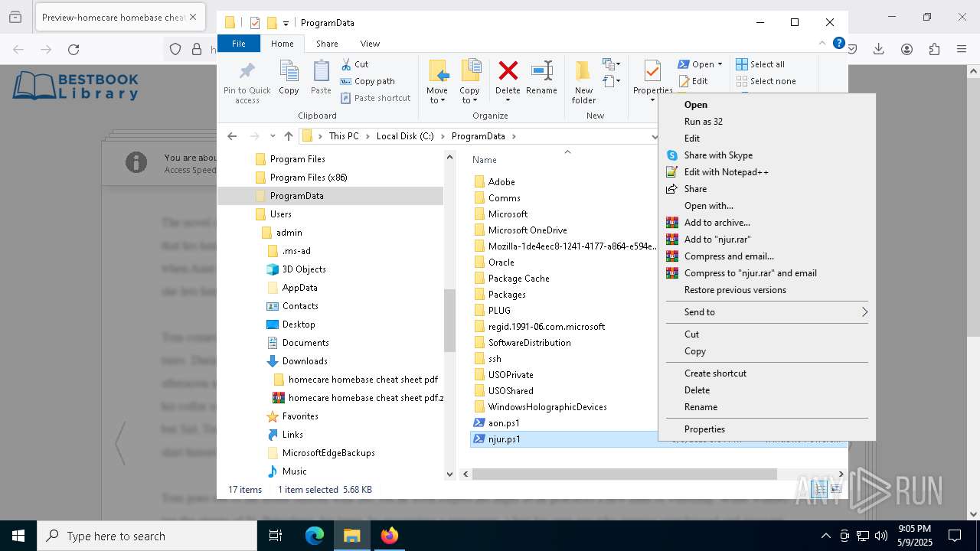Expand the Send to submenu
980x551 pixels.
tap(766, 312)
